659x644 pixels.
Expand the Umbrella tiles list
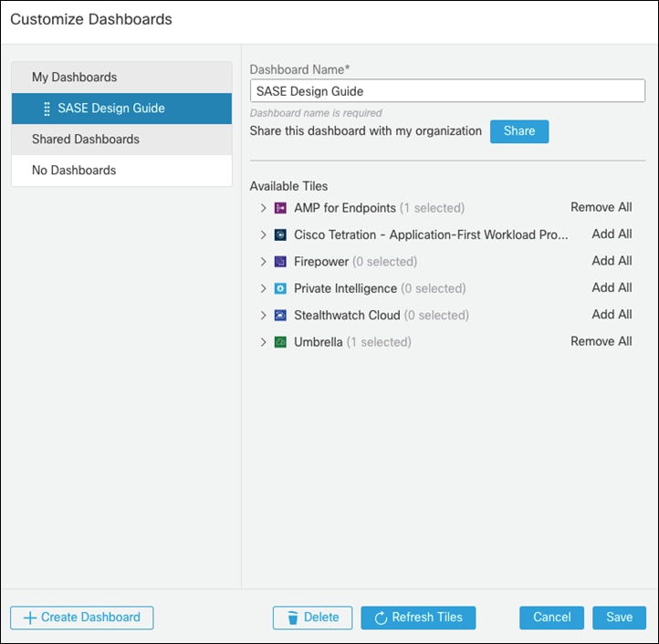[x=263, y=342]
